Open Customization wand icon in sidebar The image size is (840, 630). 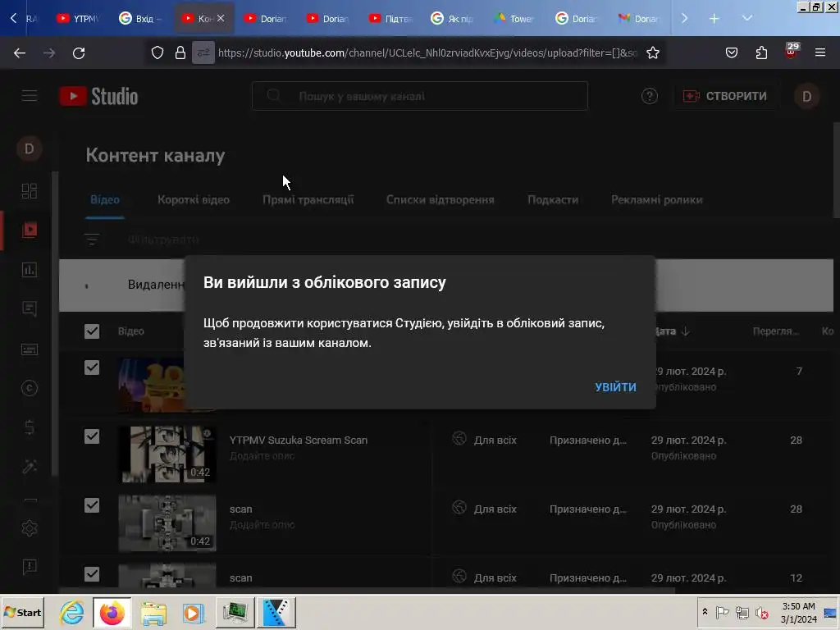click(x=30, y=467)
